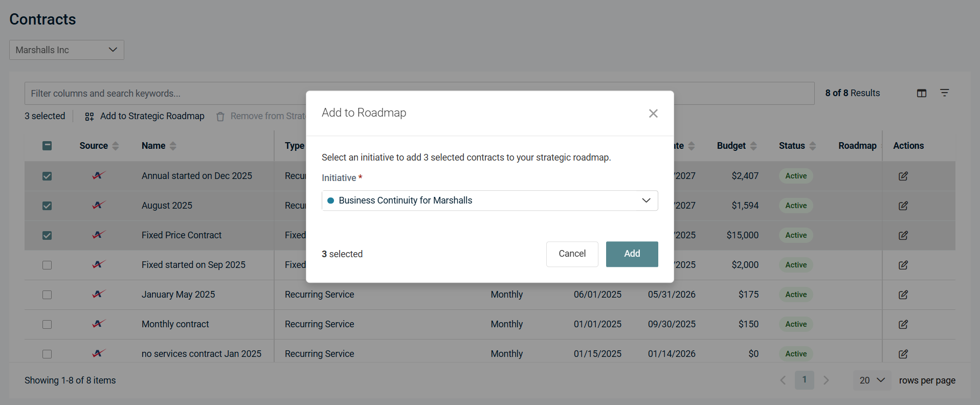Sort table by Status column header
Viewport: 980px width, 405px height.
click(791, 146)
